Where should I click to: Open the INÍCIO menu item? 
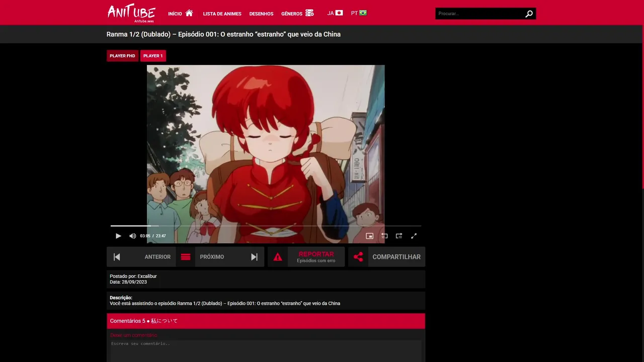click(175, 14)
